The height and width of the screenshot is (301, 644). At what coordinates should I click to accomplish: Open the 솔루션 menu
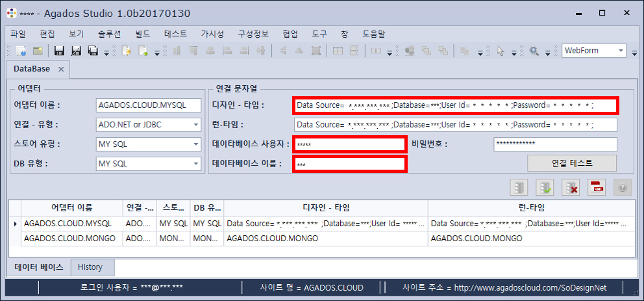pyautogui.click(x=109, y=34)
